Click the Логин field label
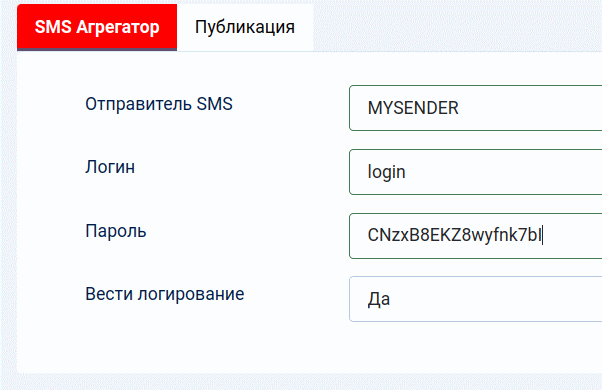602x390 pixels. (x=110, y=167)
